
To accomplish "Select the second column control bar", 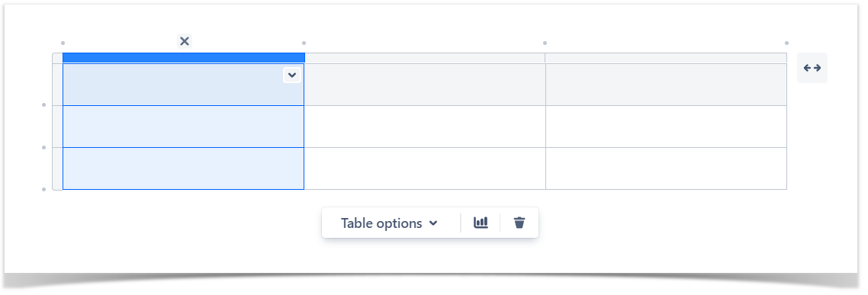I will pos(425,58).
